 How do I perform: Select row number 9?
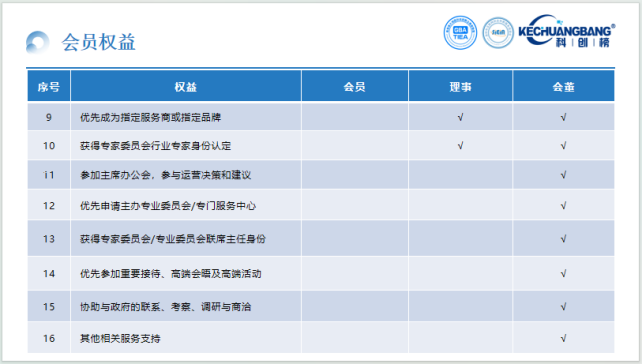click(x=49, y=118)
